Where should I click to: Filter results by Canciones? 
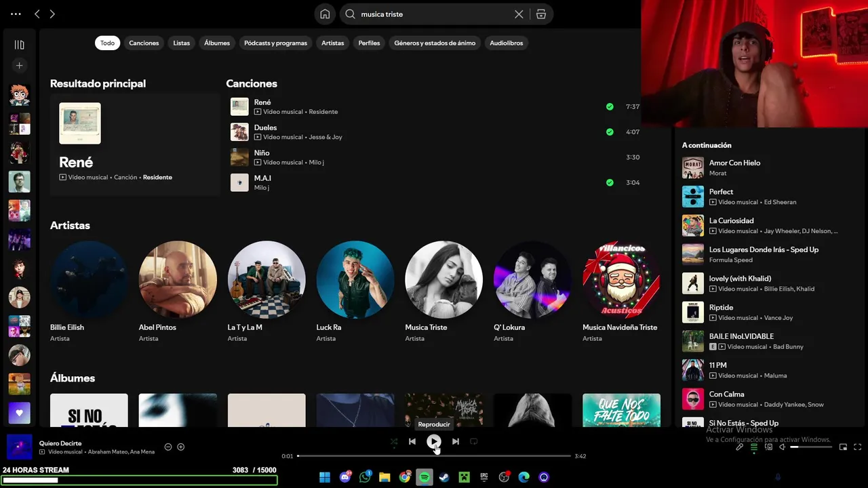pyautogui.click(x=144, y=43)
